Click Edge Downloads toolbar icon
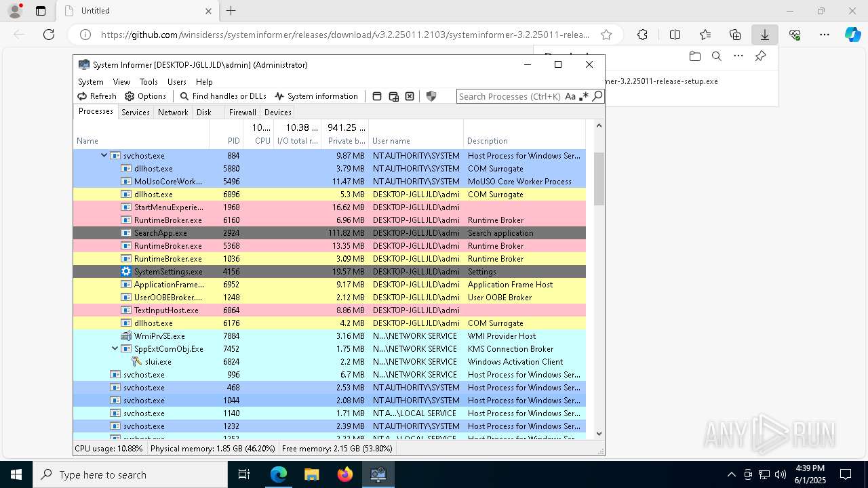 click(x=765, y=35)
